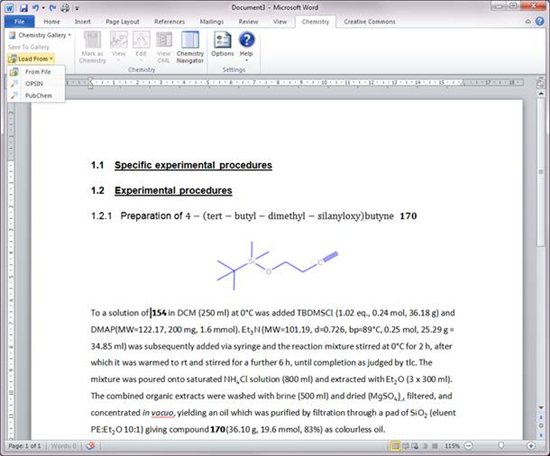The image size is (550, 456).
Task: Toggle the ruler with the View Ruler button
Action: pyautogui.click(x=541, y=83)
